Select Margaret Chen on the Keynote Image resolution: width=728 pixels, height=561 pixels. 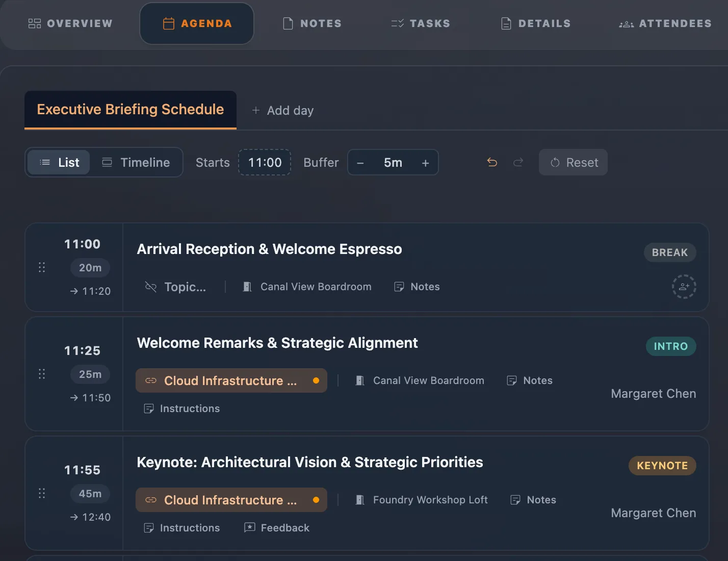coord(654,513)
